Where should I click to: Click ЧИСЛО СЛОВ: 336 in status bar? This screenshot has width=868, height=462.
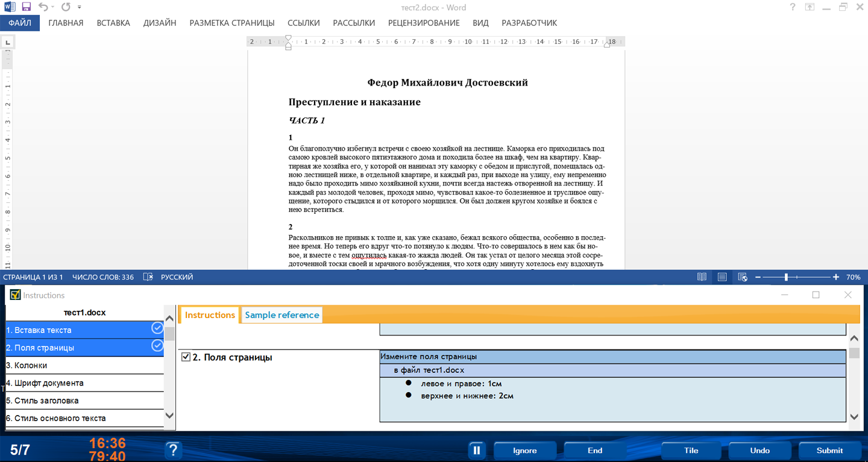103,277
